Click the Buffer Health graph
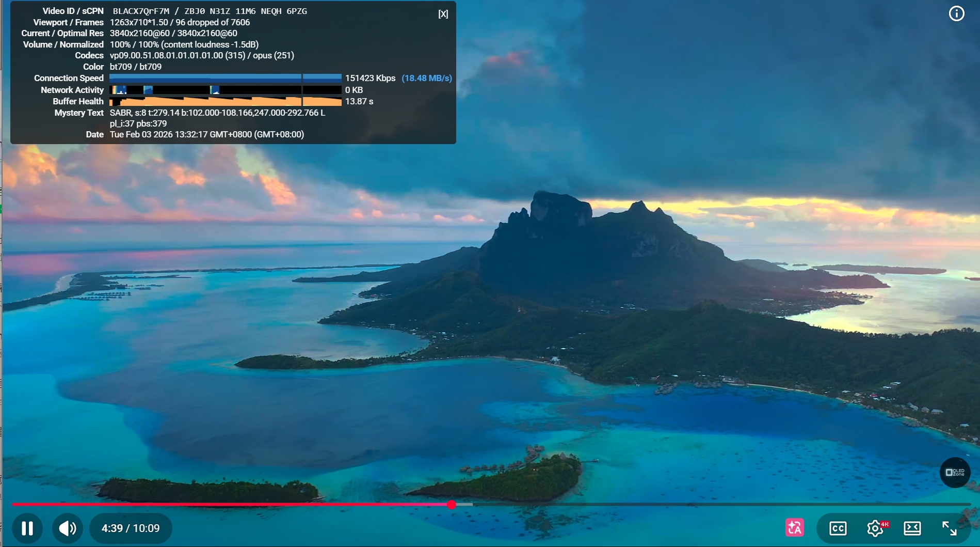The height and width of the screenshot is (547, 980). pos(226,101)
